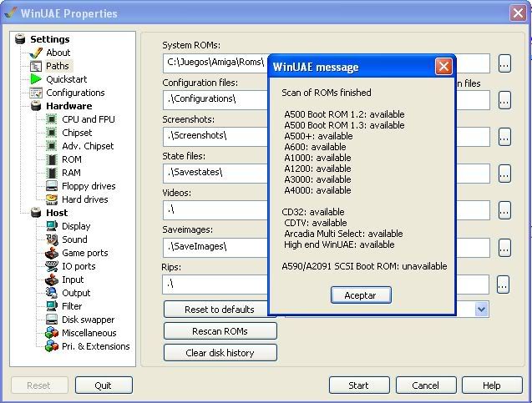The width and height of the screenshot is (532, 403).
Task: Browse for Configuration files folder
Action: (504, 100)
